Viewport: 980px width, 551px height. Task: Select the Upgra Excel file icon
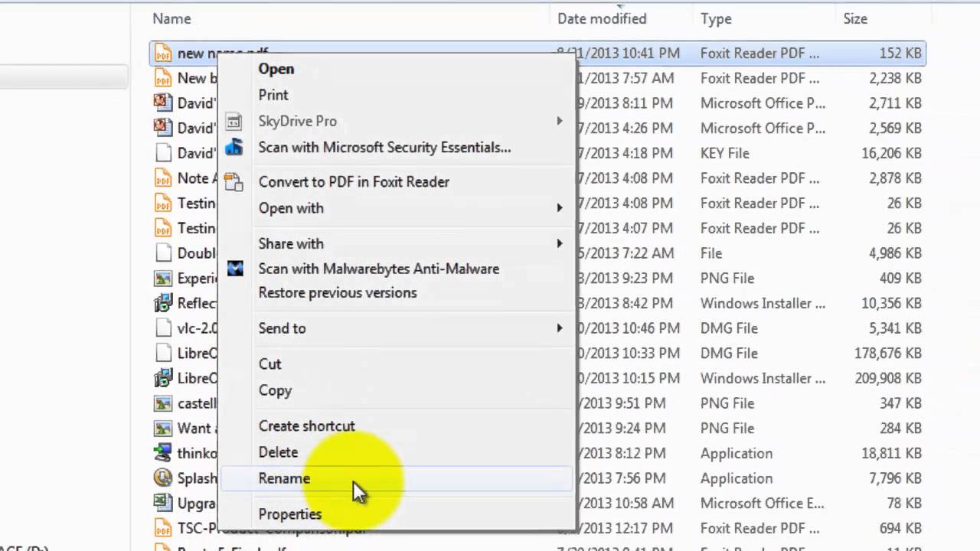(x=163, y=504)
